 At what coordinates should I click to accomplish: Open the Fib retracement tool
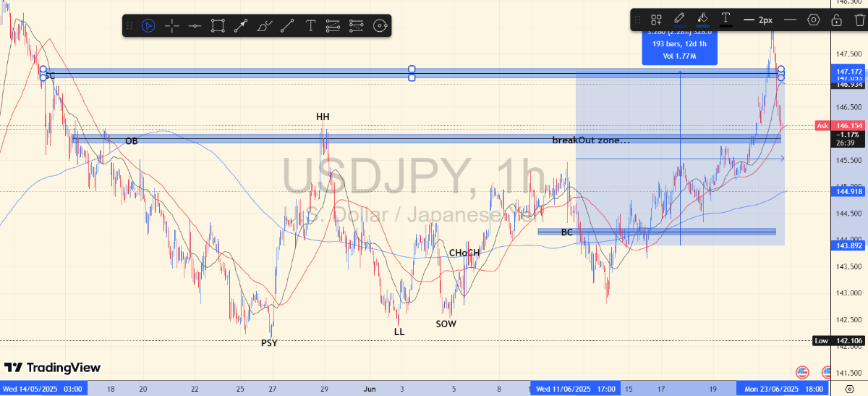tap(333, 26)
